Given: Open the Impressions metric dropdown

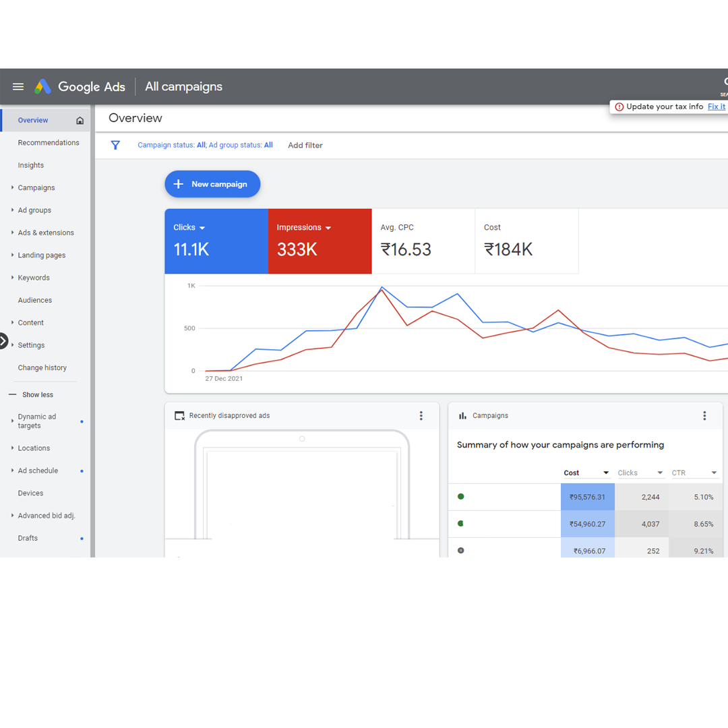Looking at the screenshot, I should coord(328,228).
